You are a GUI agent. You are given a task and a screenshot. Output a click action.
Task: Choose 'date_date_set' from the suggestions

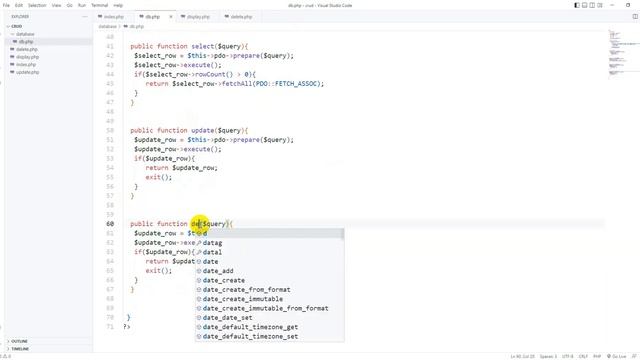[x=269, y=318]
